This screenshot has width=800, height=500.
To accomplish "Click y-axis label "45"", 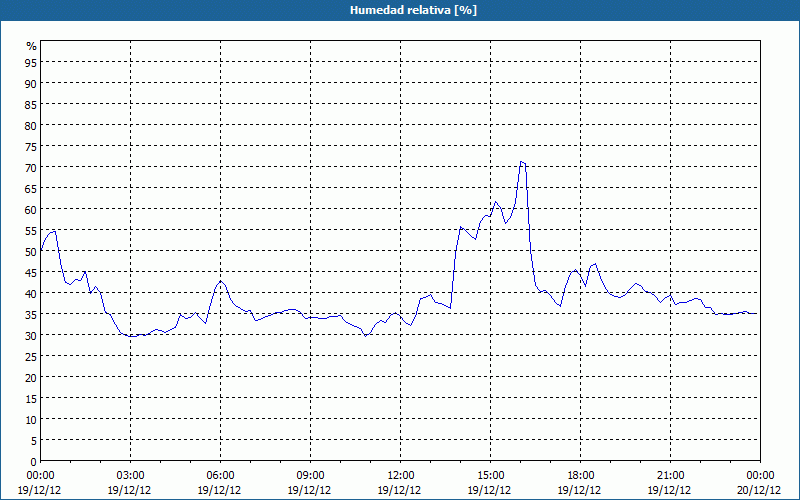I will pos(31,272).
